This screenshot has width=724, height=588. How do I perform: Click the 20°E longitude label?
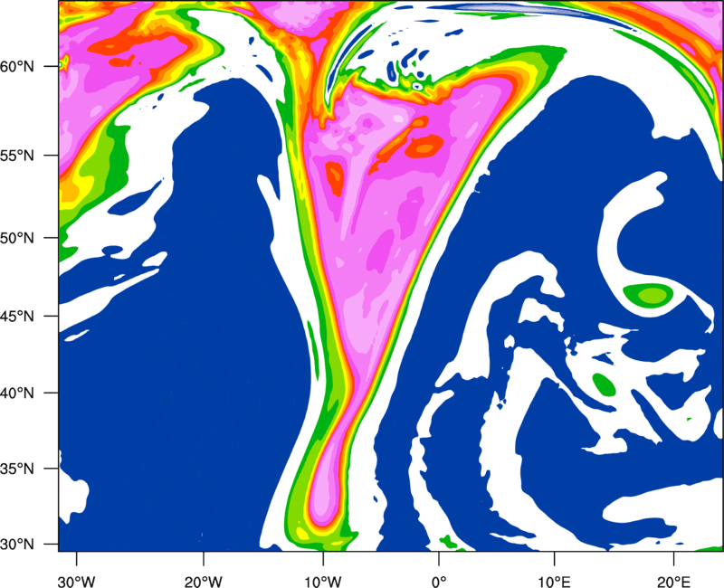[673, 582]
